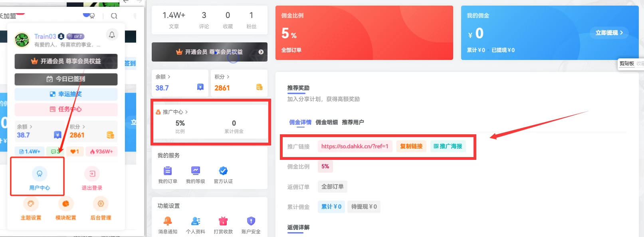The image size is (644, 237).
Task: Open 后台管理 admin icon
Action: pyautogui.click(x=101, y=204)
